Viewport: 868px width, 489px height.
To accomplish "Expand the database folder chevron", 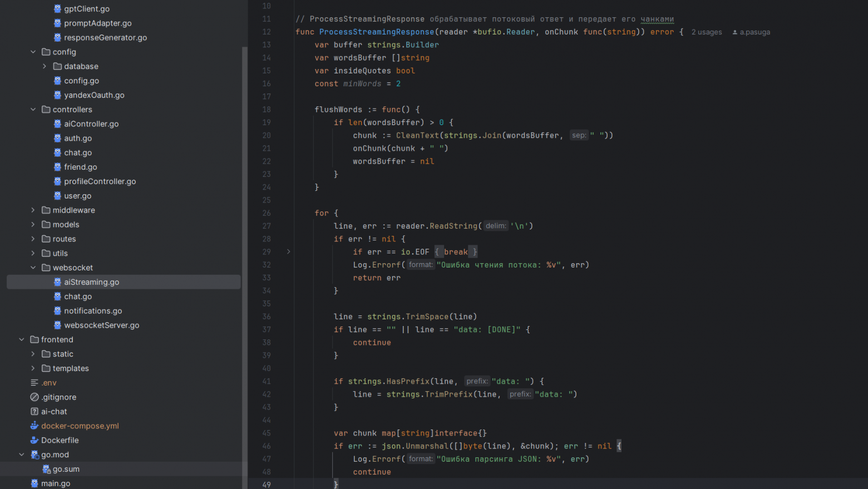I will click(45, 66).
